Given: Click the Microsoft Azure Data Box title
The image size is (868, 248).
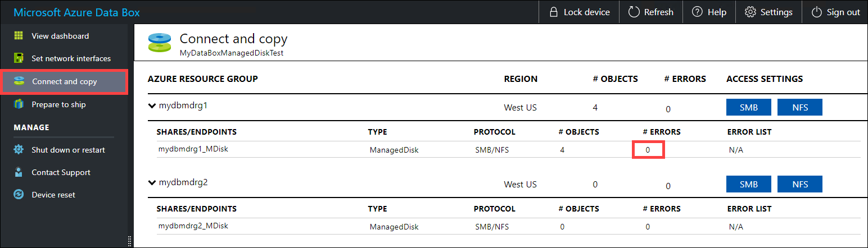Looking at the screenshot, I should (x=77, y=12).
